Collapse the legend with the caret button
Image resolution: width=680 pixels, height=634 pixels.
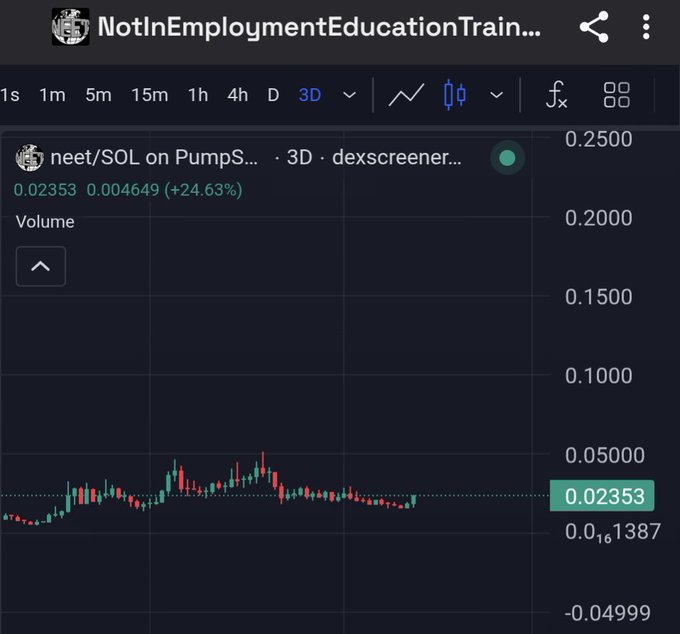pyautogui.click(x=41, y=266)
